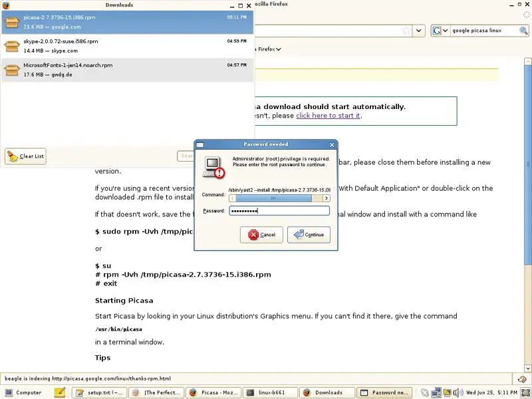Click the '23.6 MB — google.com' text
Screen dimensions: 532x399
click(53, 27)
